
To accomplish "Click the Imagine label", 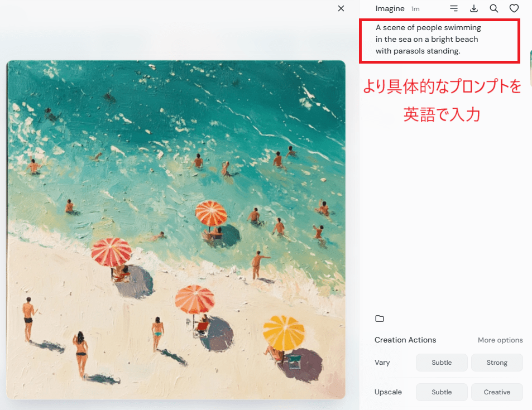I will click(390, 9).
